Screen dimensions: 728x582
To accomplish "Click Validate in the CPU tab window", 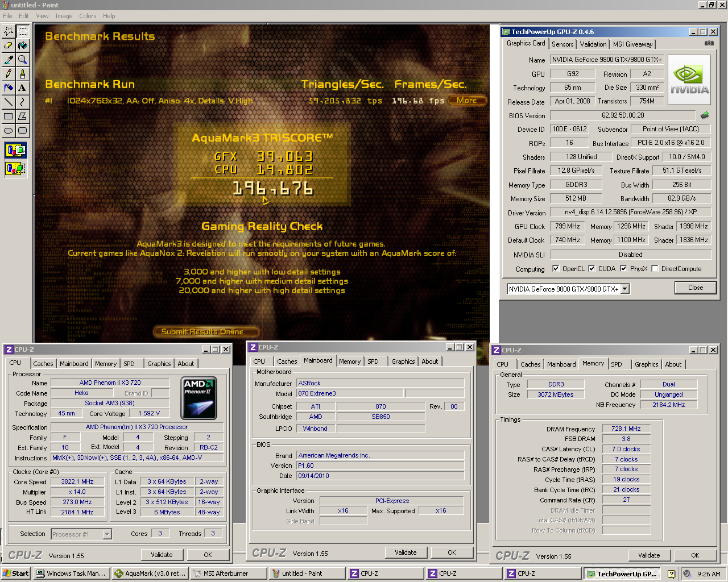I will [x=162, y=555].
